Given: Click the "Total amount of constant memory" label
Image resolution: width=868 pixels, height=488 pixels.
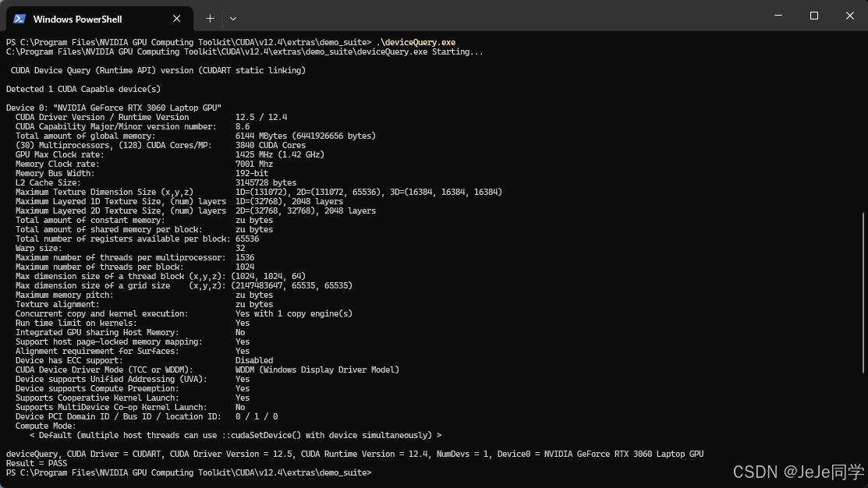Looking at the screenshot, I should [x=90, y=220].
